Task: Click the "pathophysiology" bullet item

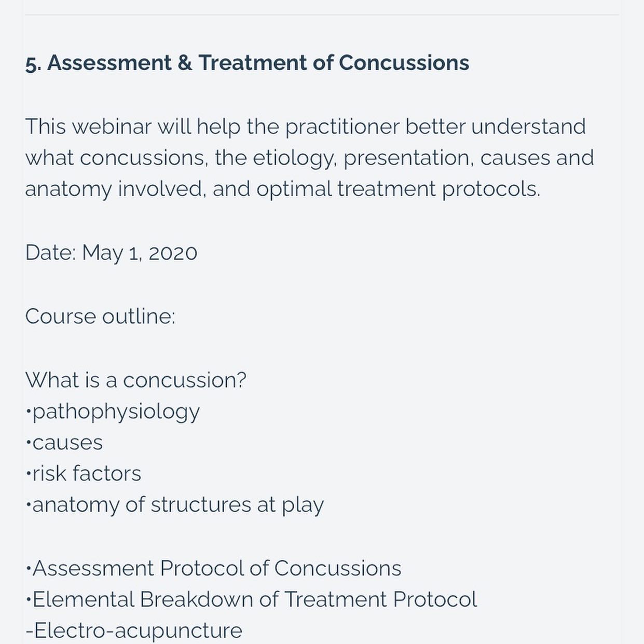Action: (x=116, y=412)
